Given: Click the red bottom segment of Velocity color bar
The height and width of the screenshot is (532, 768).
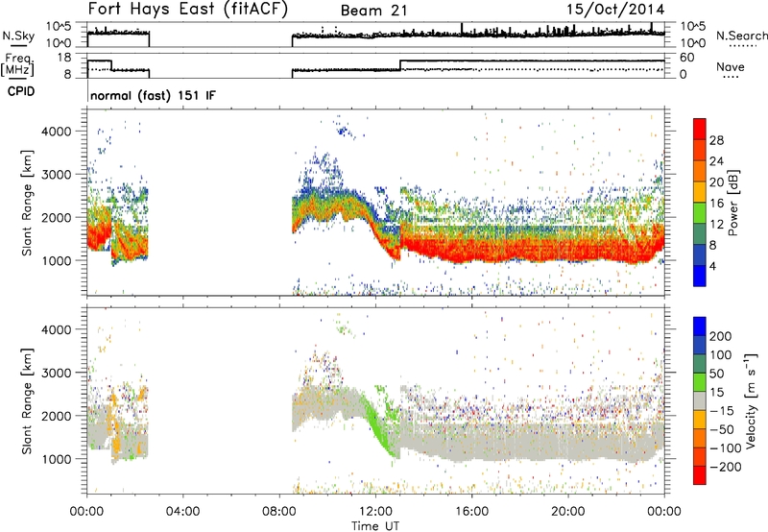Looking at the screenshot, I should (x=700, y=475).
